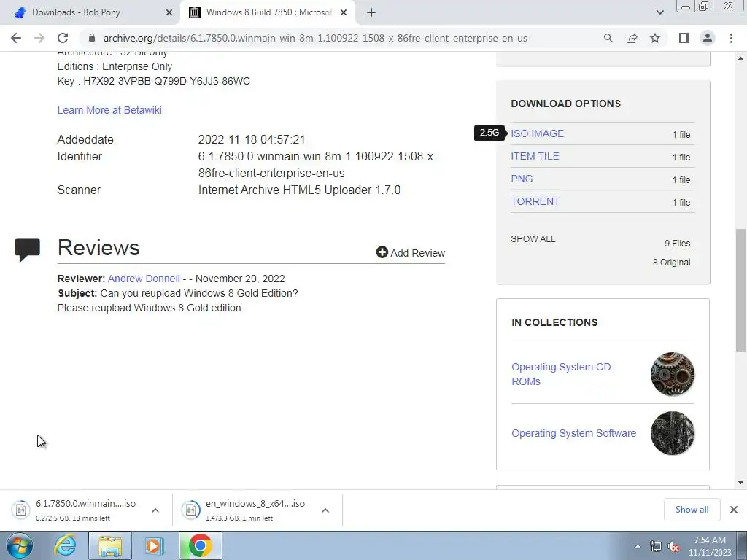Open reviewer Andrew Donnell's profile

[x=144, y=279]
